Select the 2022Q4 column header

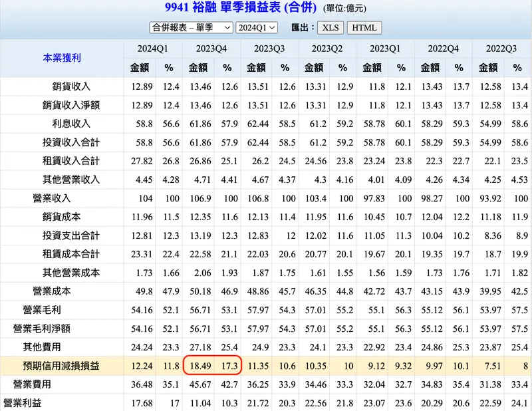pyautogui.click(x=443, y=49)
